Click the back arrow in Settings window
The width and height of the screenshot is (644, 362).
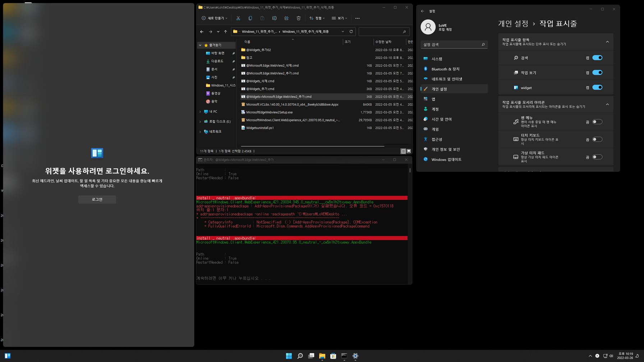(423, 11)
